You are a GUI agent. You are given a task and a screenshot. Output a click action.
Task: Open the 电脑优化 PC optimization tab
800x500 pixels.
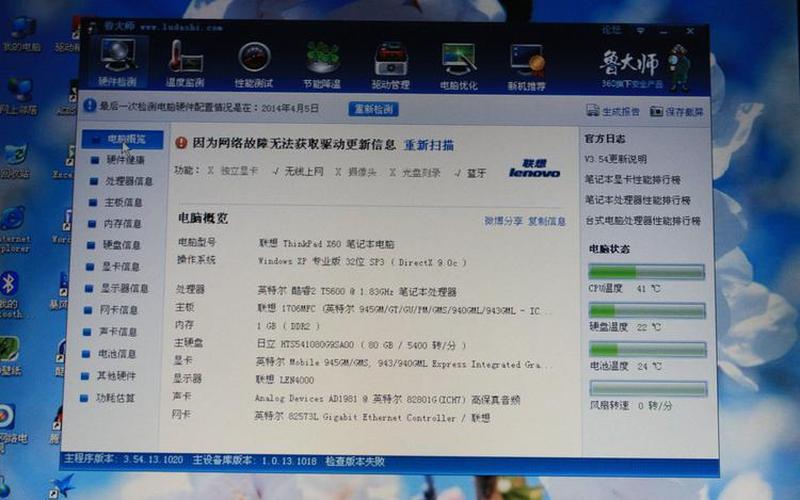pyautogui.click(x=459, y=66)
